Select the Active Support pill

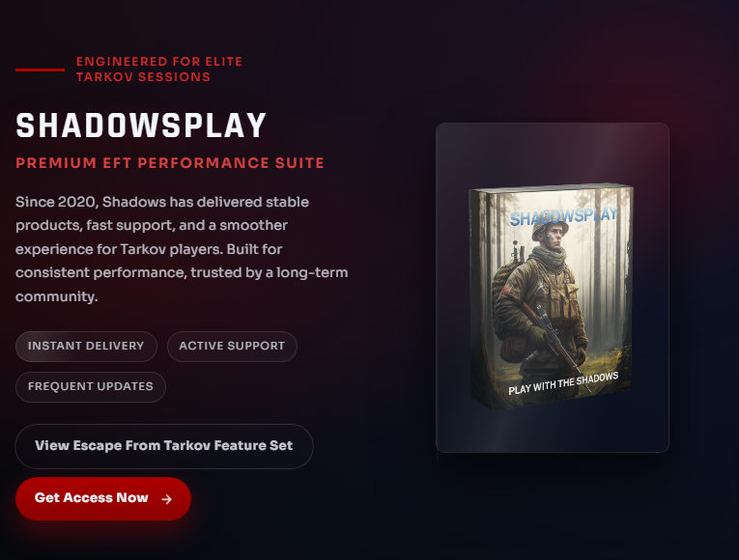pos(232,347)
